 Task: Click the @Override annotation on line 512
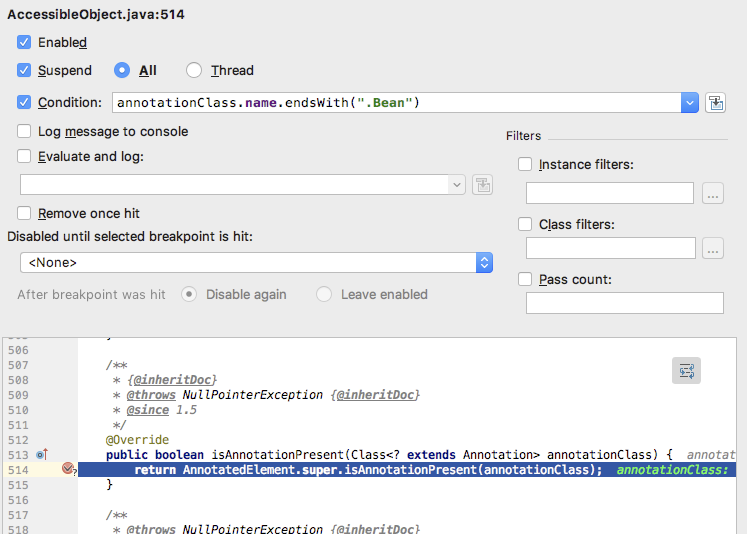click(x=137, y=440)
